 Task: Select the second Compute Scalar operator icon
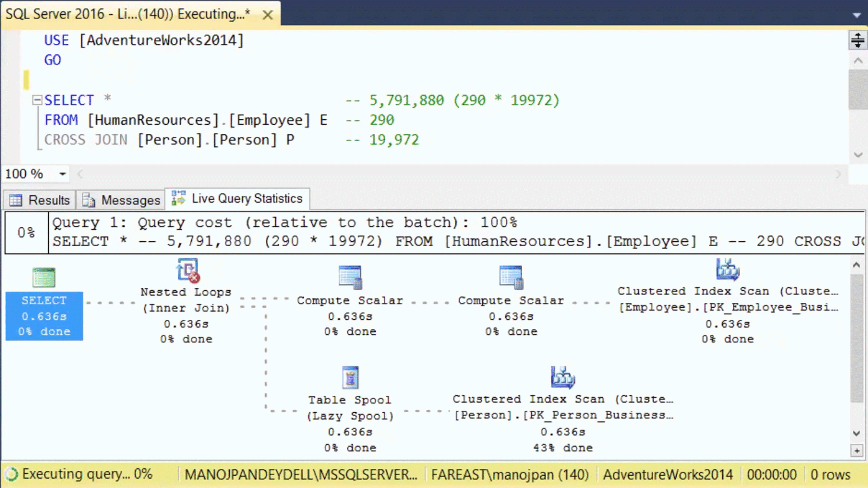pyautogui.click(x=511, y=277)
